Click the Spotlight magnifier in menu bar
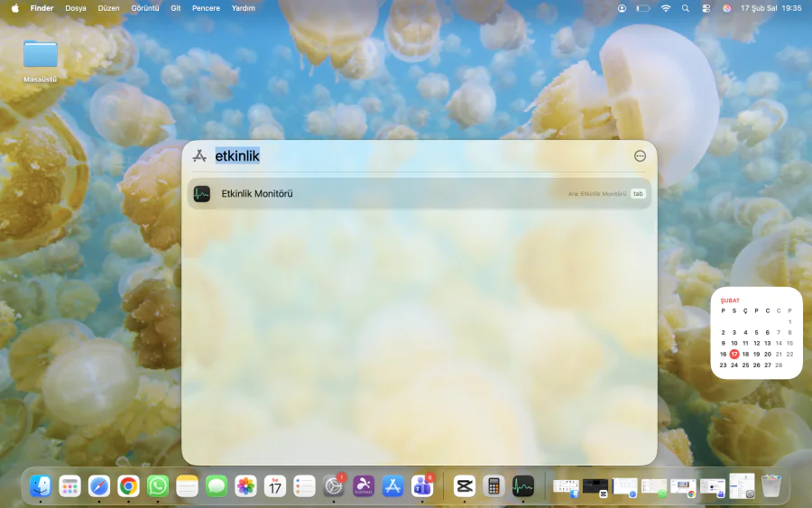This screenshot has height=508, width=812. click(x=686, y=8)
